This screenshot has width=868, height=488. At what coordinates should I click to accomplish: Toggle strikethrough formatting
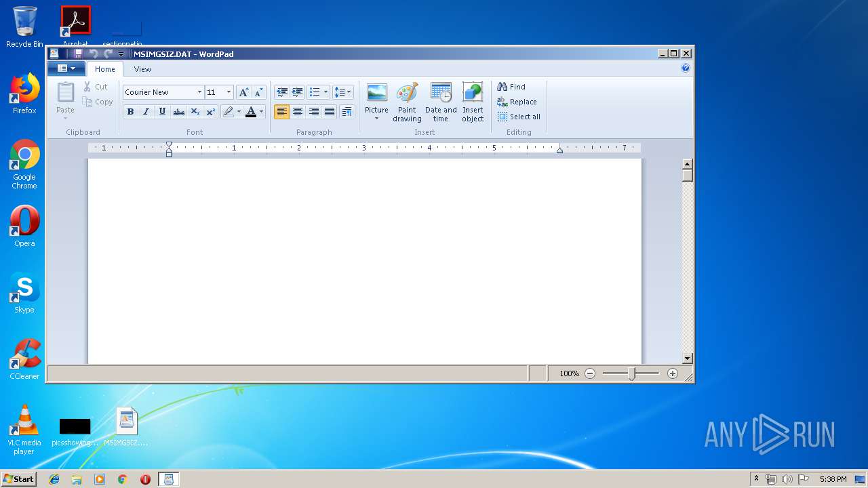(178, 112)
